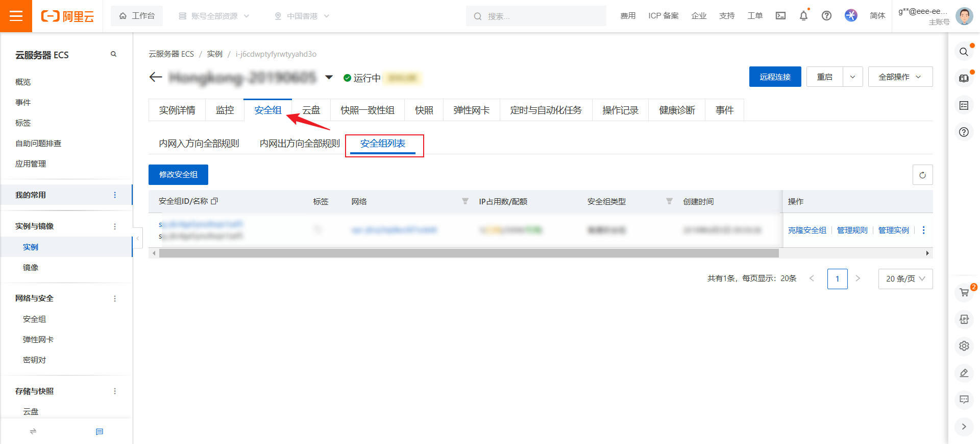Expand the restart button dropdown arrow
The height and width of the screenshot is (444, 980).
point(852,77)
